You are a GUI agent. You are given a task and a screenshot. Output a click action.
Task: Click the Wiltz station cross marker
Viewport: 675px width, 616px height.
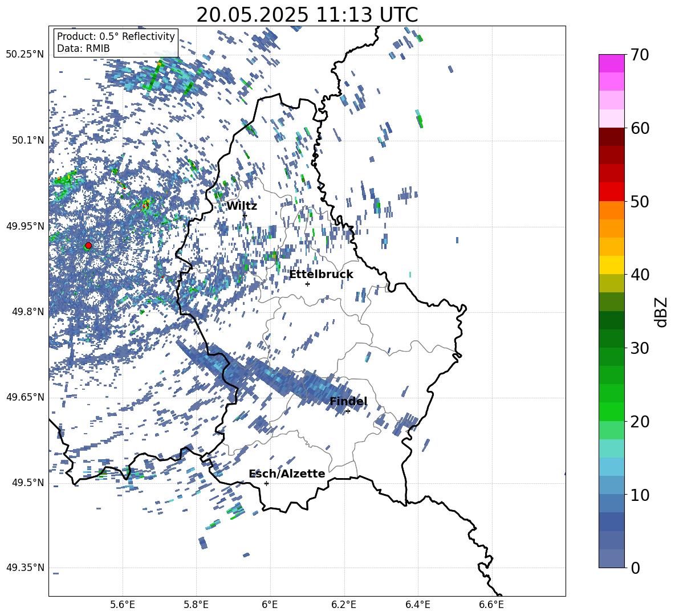[245, 215]
